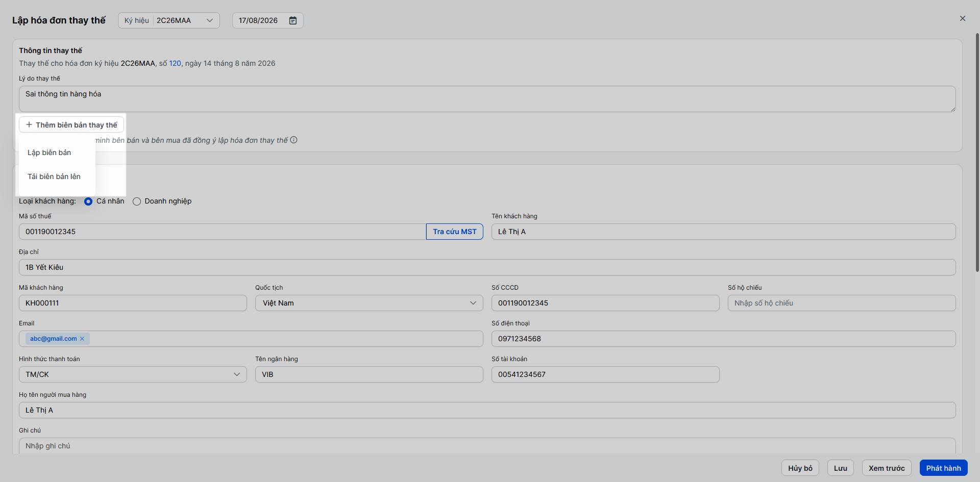This screenshot has width=980, height=482.
Task: Choose Tải biên bản lên menu option
Action: point(54,176)
